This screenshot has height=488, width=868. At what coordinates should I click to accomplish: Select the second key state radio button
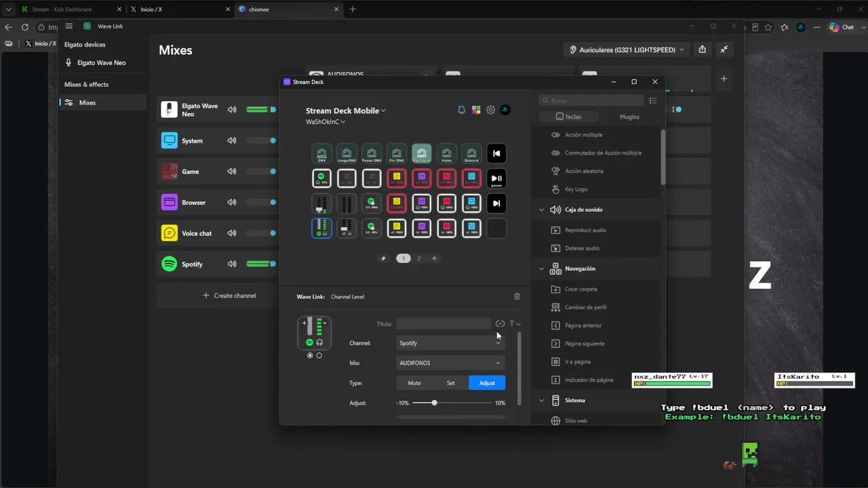319,355
